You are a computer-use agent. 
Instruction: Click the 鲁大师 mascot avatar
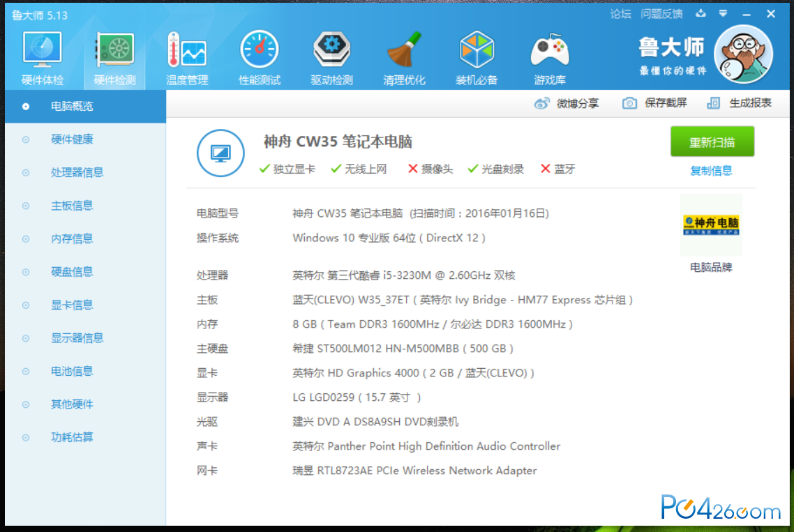click(743, 54)
